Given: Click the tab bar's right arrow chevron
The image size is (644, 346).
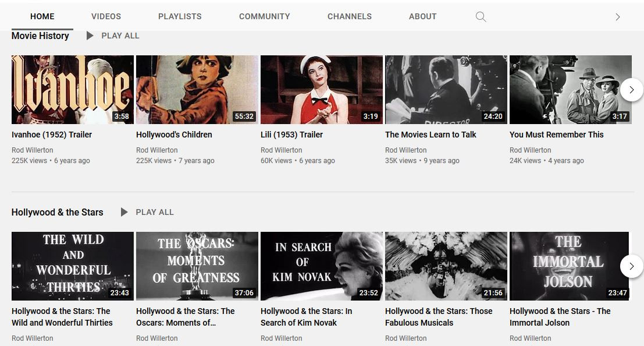Looking at the screenshot, I should 617,17.
